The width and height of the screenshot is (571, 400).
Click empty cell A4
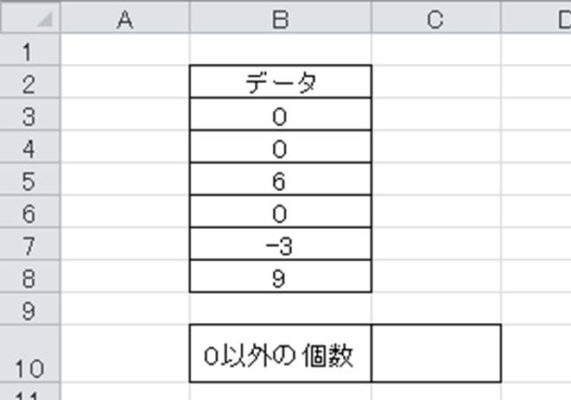(125, 146)
